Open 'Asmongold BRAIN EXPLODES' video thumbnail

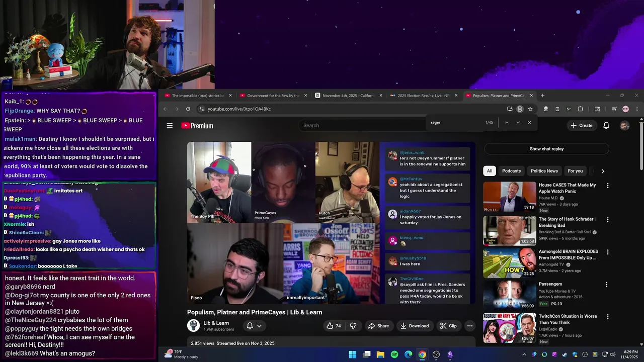coord(510,263)
